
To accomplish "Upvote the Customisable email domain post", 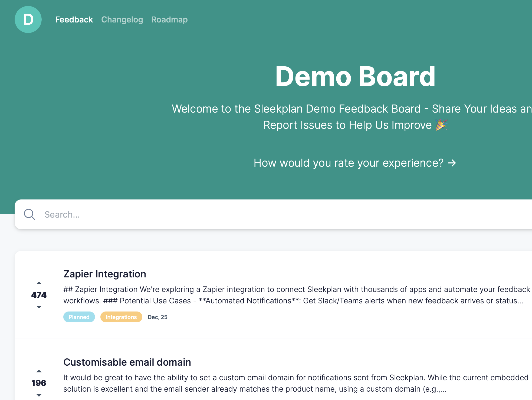I will click(39, 371).
